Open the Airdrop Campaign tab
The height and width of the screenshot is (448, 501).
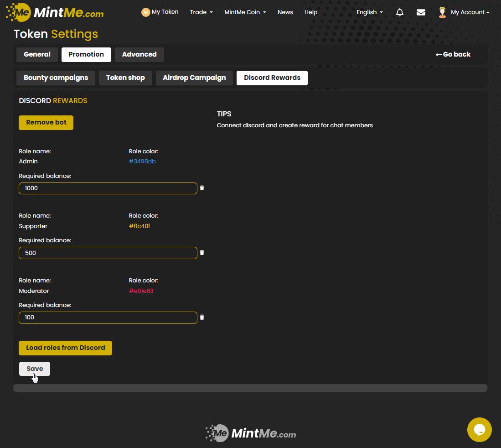coord(194,78)
